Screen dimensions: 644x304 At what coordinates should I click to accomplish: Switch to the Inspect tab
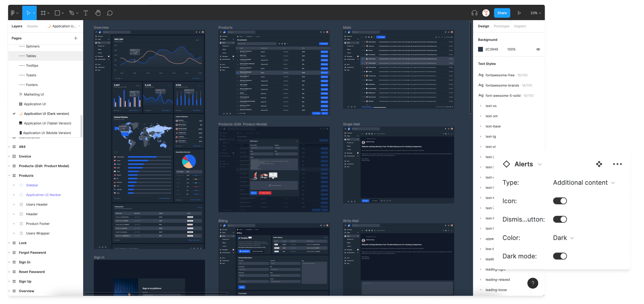tap(520, 26)
